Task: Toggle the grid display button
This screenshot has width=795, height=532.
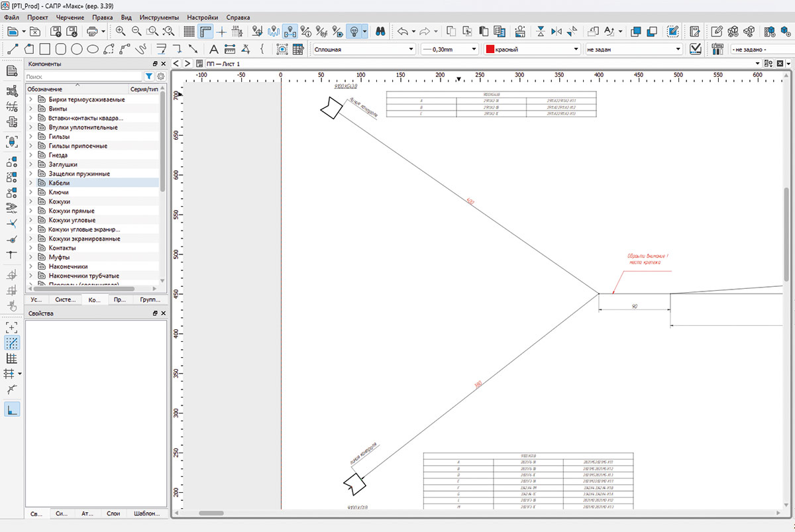Action: [189, 31]
